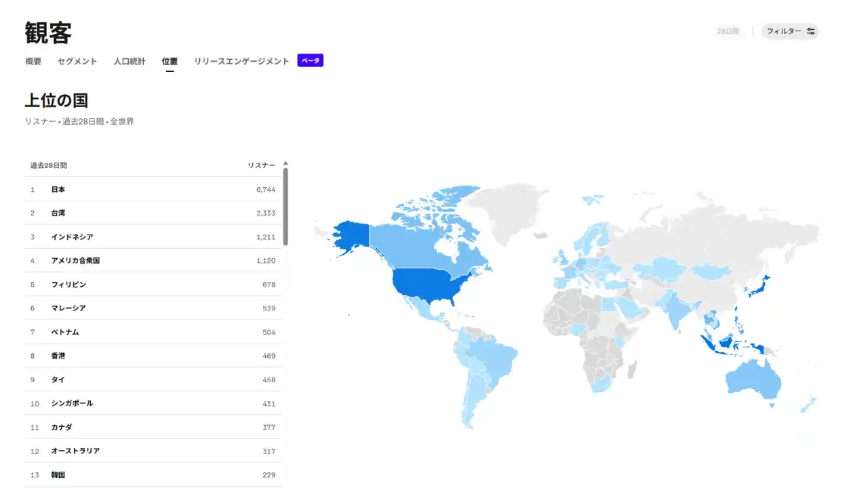The height and width of the screenshot is (488, 868).
Task: Click the インドネシア country row
Action: [x=153, y=237]
